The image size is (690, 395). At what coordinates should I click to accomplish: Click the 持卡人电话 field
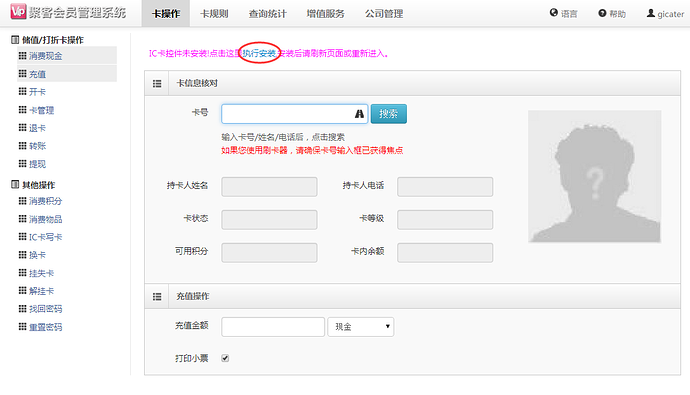point(445,187)
